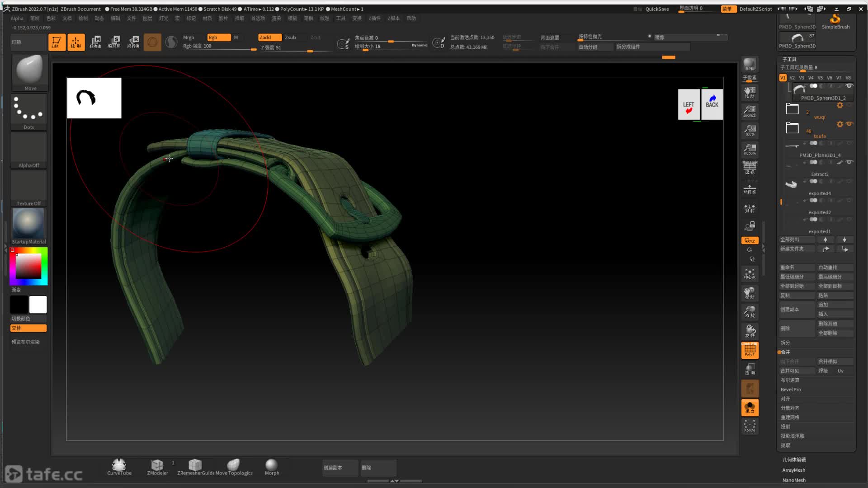Select the SimpleBrush tool icon
The image size is (868, 488).
click(835, 21)
